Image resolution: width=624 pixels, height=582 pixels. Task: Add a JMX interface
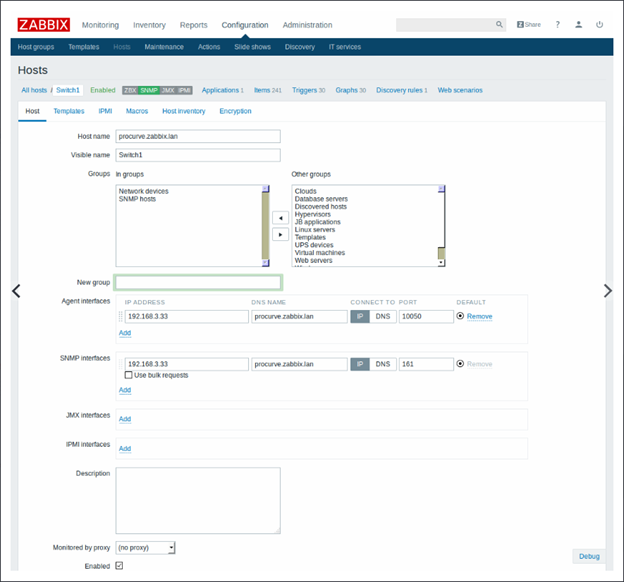point(125,419)
